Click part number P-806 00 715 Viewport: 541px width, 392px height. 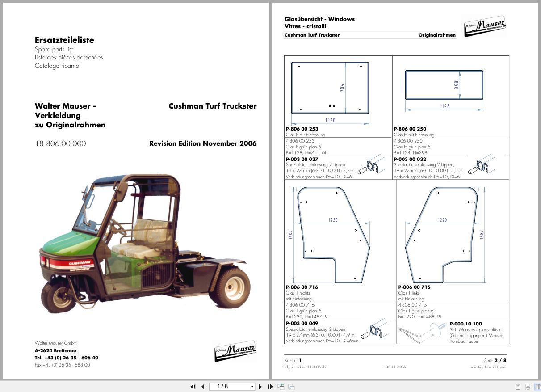415,287
